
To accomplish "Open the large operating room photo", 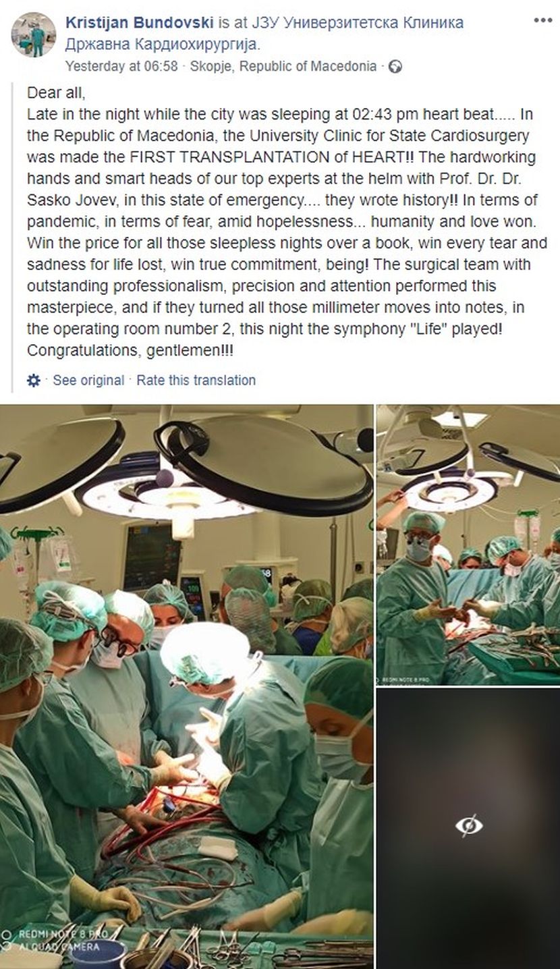I will coord(186,686).
